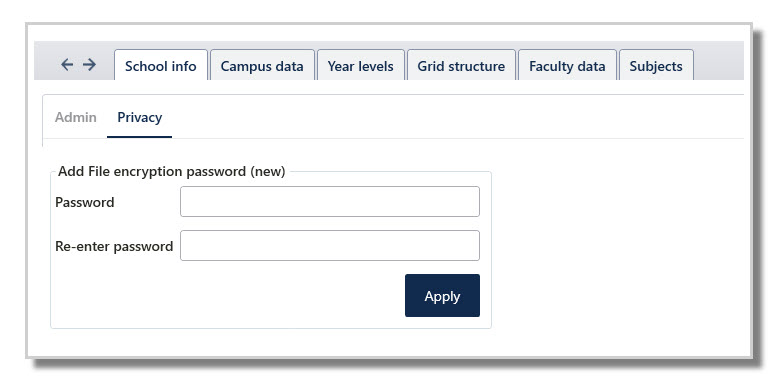Open the Campus data tab
Screen dimensions: 780x387
coord(262,65)
